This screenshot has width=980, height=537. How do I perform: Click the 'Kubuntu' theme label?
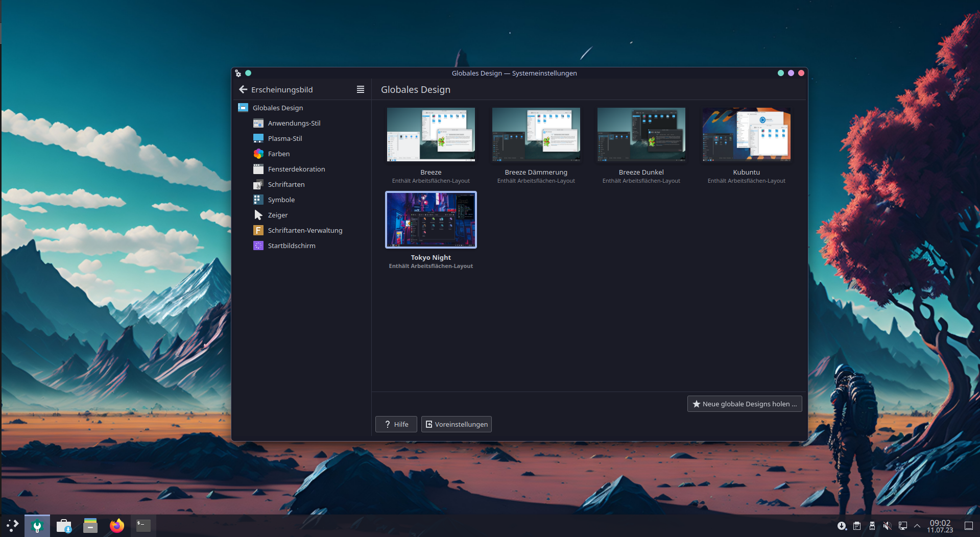(747, 172)
